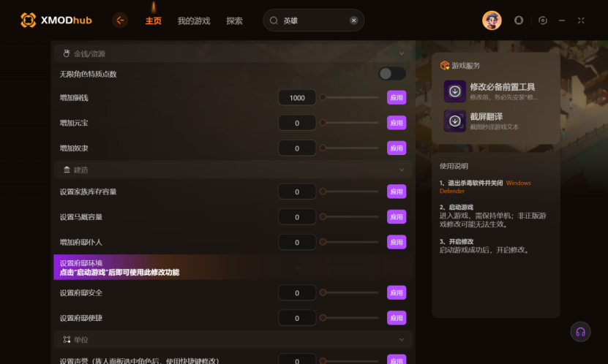Viewport: 608px width, 364px height.
Task: Click the 增加元宝 slider handle
Action: (323, 123)
